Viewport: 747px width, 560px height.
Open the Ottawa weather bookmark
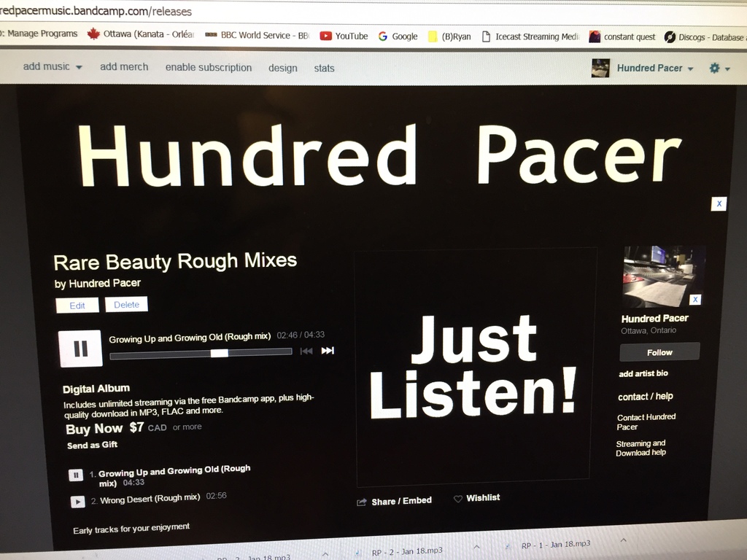pos(141,34)
